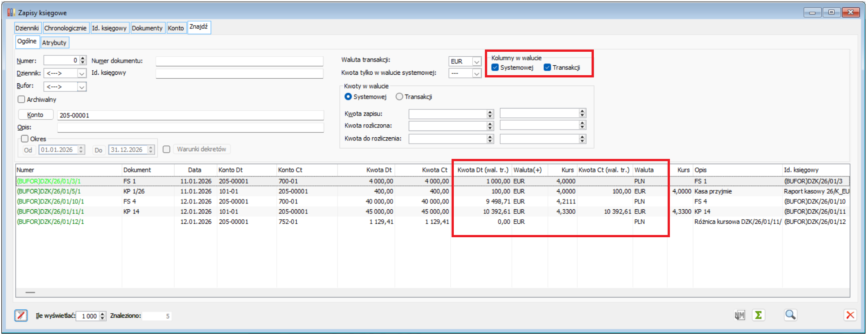Click the red X icon at bottom right
This screenshot has width=868, height=334.
(850, 315)
